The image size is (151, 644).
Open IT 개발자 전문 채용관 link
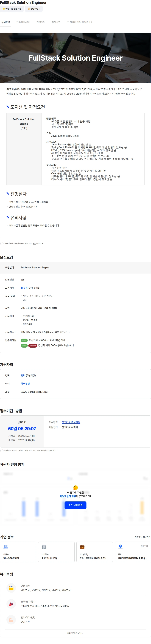(79, 22)
